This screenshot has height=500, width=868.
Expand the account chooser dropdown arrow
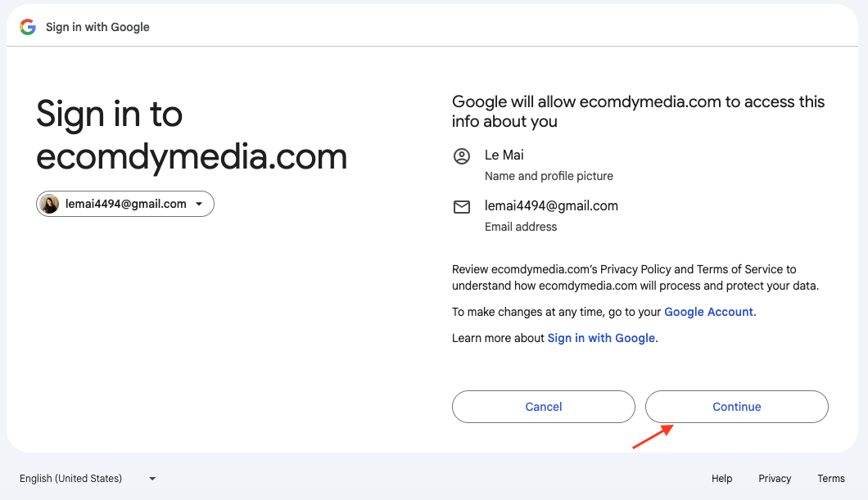(199, 204)
